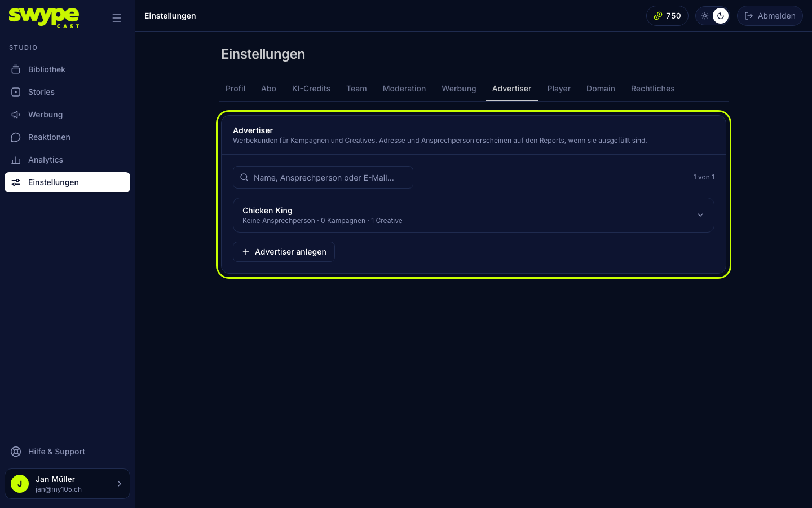
Task: Expand the Chicken King advertiser chevron
Action: pos(700,215)
